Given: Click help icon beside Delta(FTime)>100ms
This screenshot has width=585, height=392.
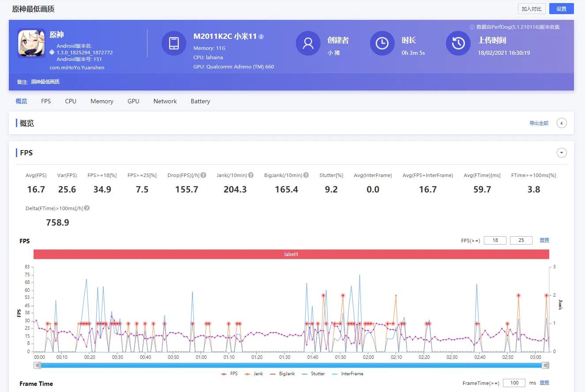Looking at the screenshot, I should 87,208.
